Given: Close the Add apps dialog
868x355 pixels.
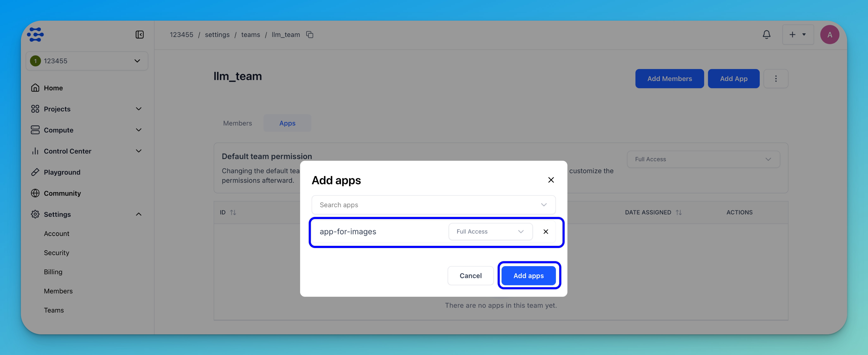Looking at the screenshot, I should click(551, 180).
